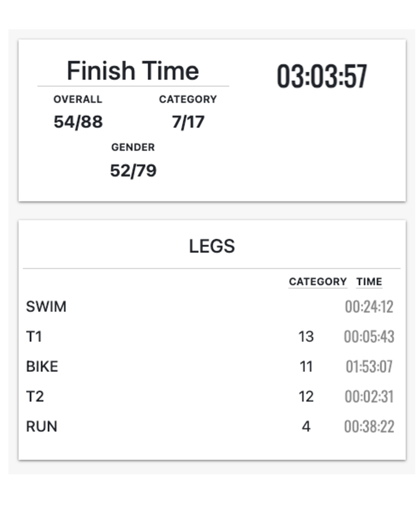Select the CATEGORY rank label in Finish Time
The image size is (420, 517).
coord(188,99)
